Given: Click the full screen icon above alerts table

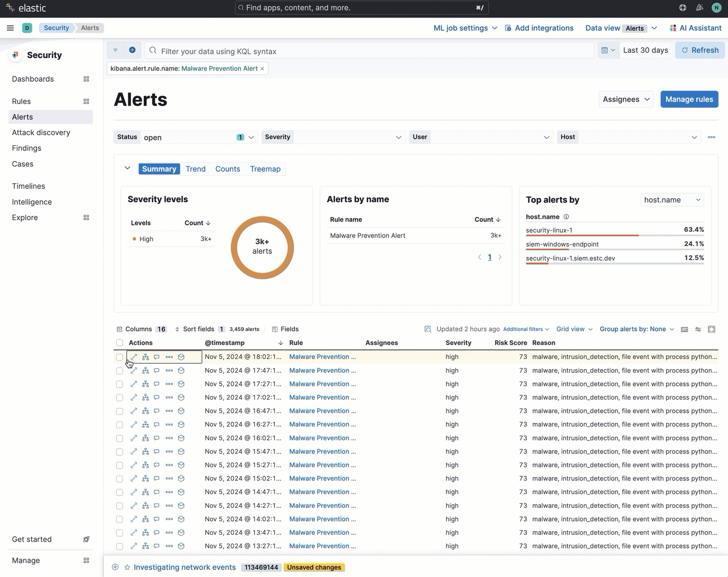Looking at the screenshot, I should coord(712,329).
